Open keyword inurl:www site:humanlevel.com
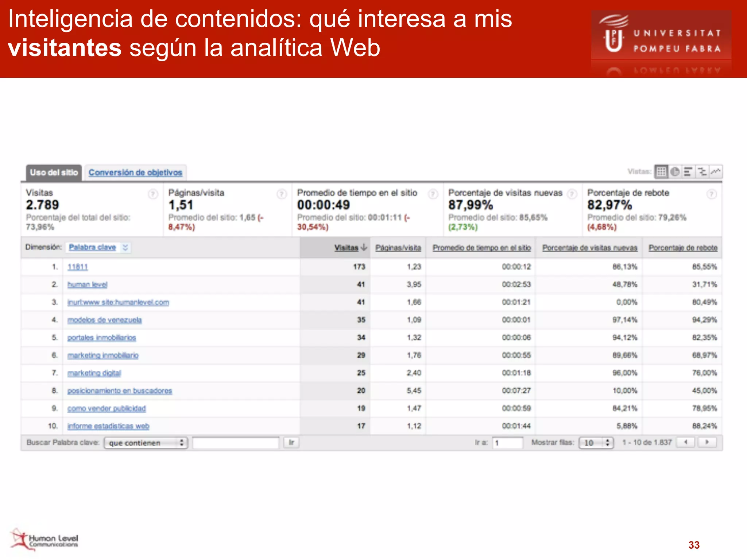Image resolution: width=747 pixels, height=560 pixels. (118, 302)
